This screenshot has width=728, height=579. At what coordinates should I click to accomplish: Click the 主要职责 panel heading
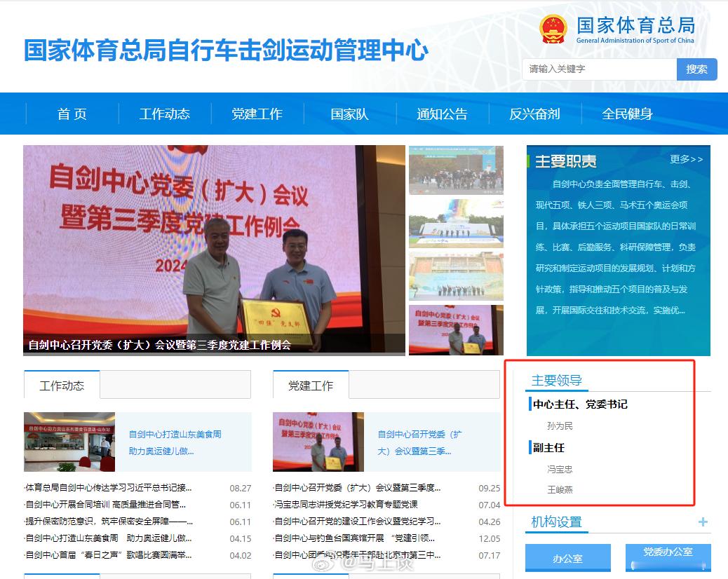pos(565,161)
